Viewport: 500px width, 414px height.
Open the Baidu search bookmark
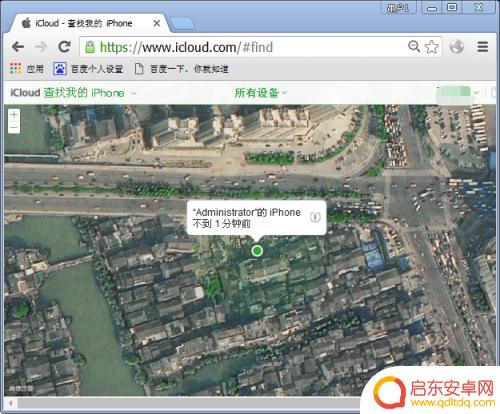pos(182,69)
